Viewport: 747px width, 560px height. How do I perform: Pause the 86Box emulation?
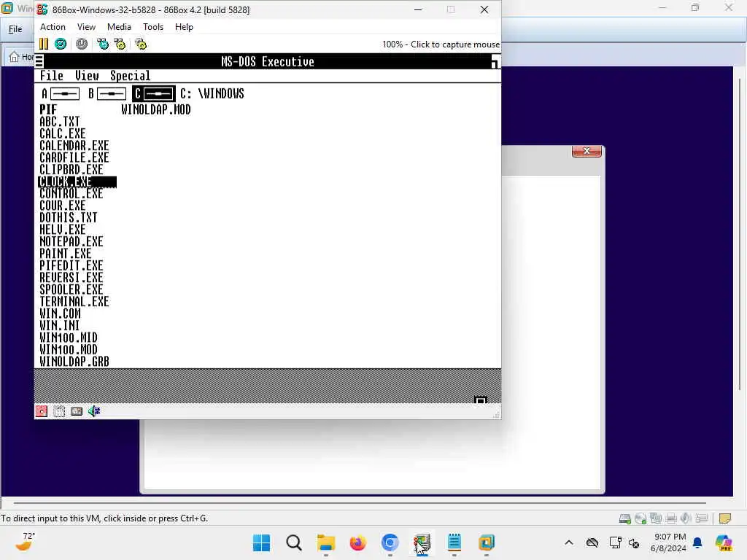pyautogui.click(x=44, y=44)
